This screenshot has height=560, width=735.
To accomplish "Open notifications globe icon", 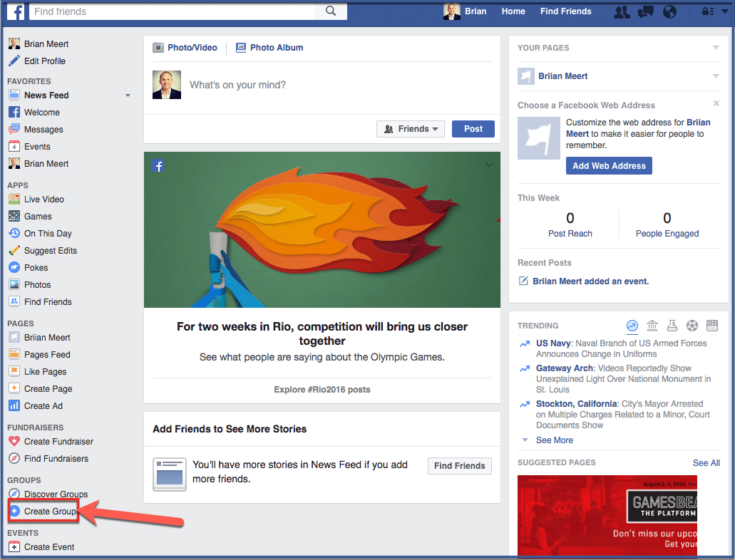I will pos(669,11).
